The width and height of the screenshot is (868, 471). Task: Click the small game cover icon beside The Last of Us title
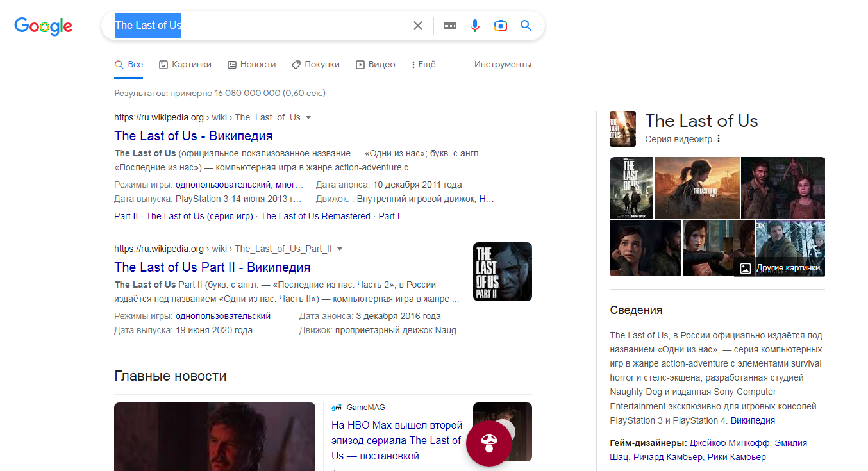(x=622, y=129)
